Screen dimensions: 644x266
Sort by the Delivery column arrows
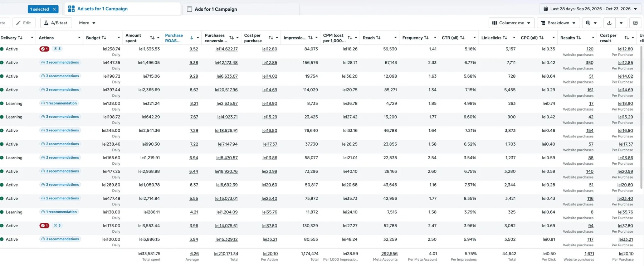pyautogui.click(x=20, y=38)
